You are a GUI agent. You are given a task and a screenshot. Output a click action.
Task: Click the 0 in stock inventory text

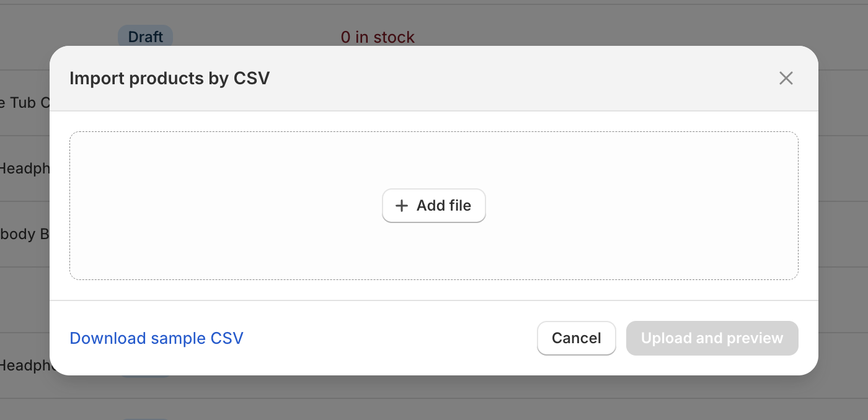377,37
